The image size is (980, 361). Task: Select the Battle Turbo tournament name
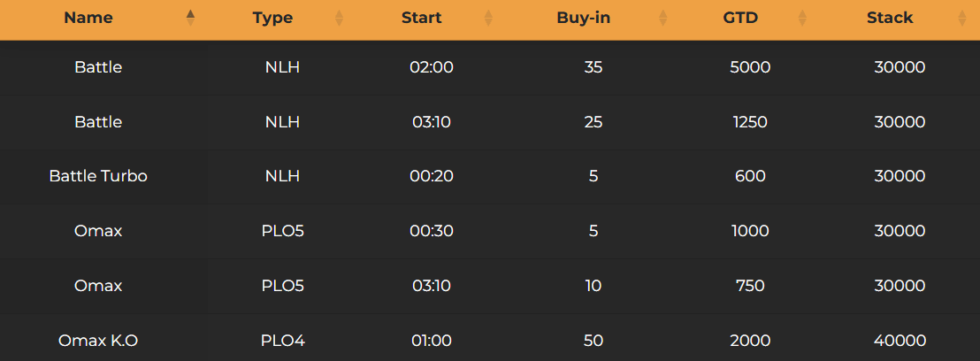tap(98, 176)
